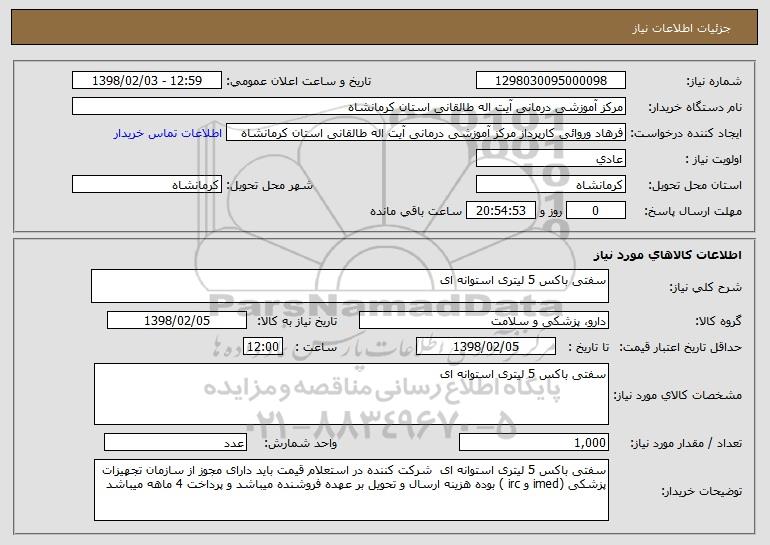Select the unit field showing عدد
The image size is (770, 545).
[175, 442]
